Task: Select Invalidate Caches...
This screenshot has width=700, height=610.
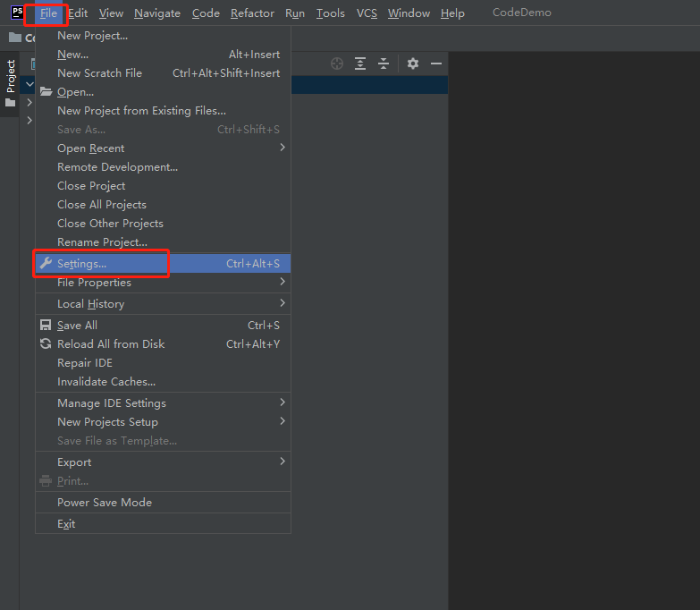Action: (163, 381)
